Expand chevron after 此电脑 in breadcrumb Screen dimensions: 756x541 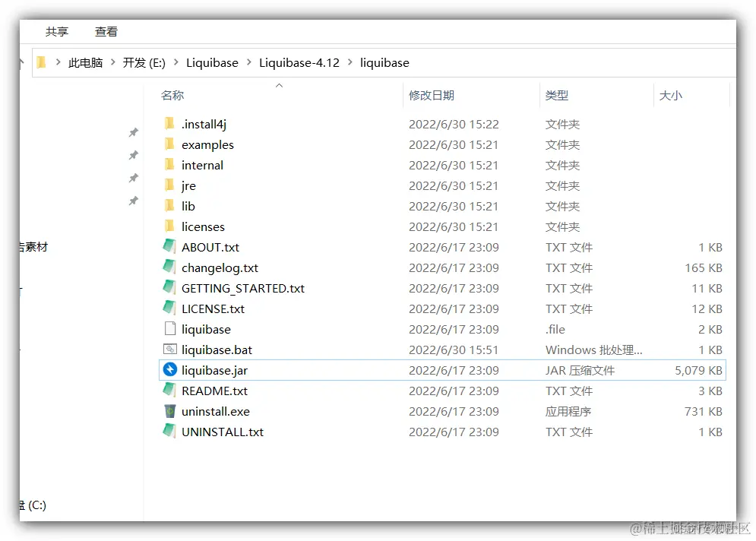(113, 62)
